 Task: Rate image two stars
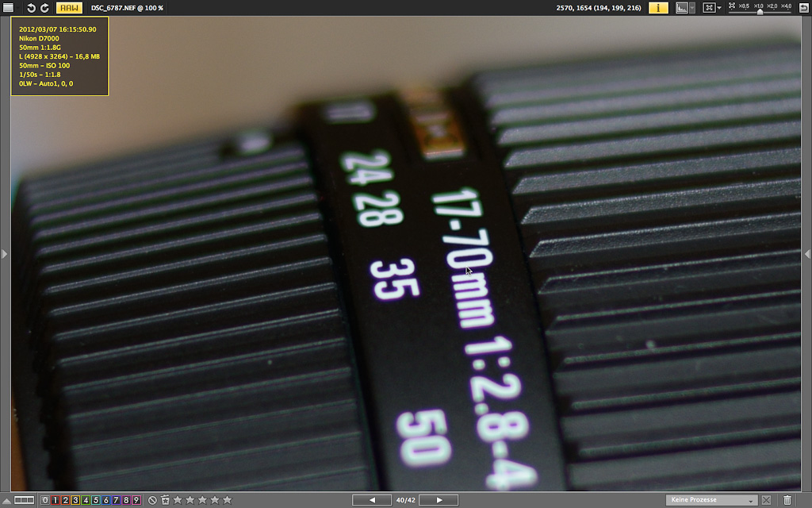tap(190, 500)
